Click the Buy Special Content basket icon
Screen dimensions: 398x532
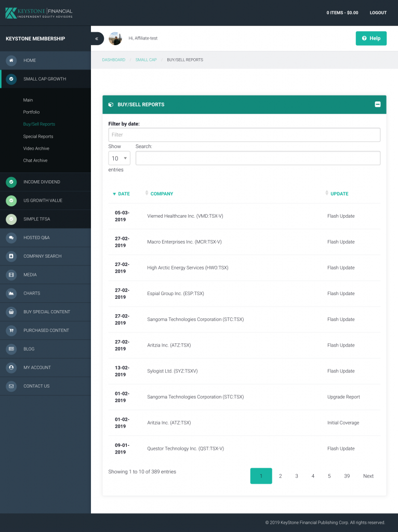coord(11,312)
